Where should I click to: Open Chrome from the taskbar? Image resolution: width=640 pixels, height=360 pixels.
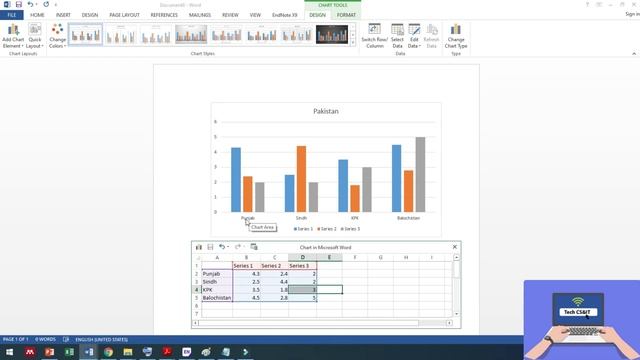(x=108, y=352)
